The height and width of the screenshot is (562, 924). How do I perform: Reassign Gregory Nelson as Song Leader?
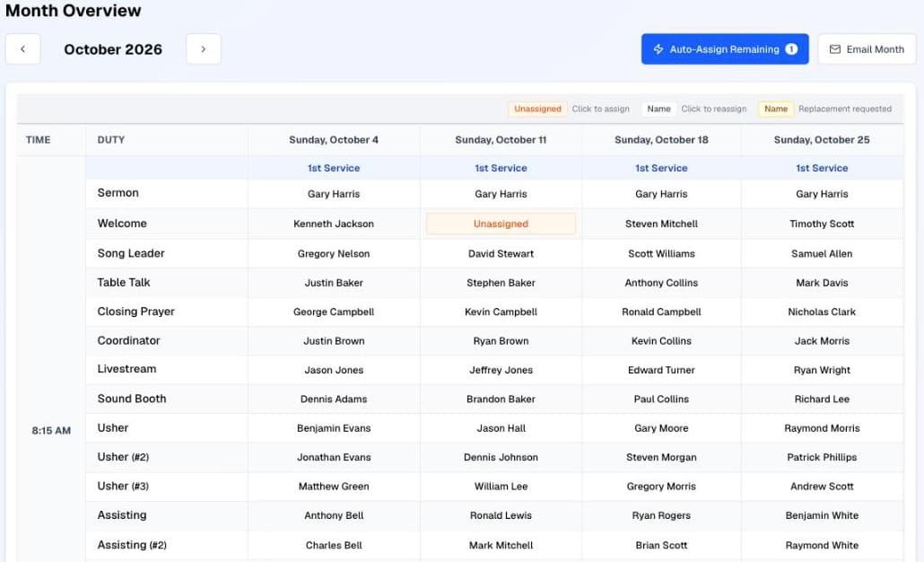click(x=334, y=253)
